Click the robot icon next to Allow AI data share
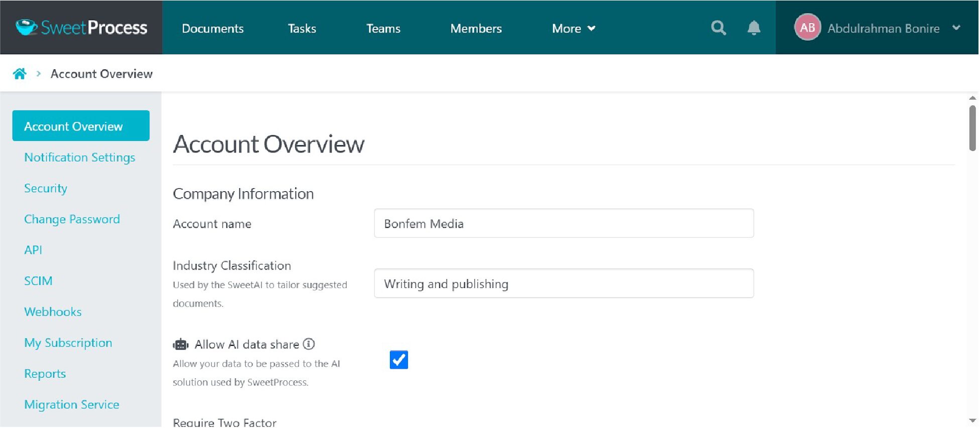The height and width of the screenshot is (428, 980). (181, 344)
